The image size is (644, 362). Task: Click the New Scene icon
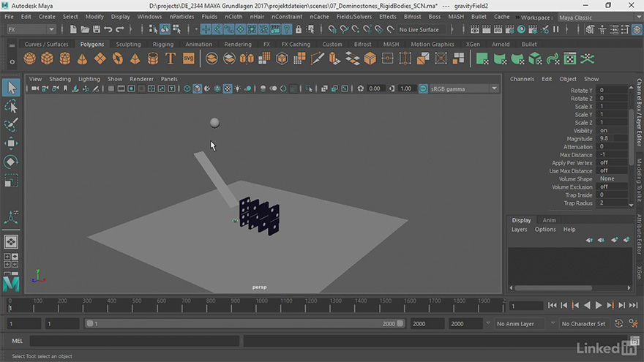click(x=73, y=29)
